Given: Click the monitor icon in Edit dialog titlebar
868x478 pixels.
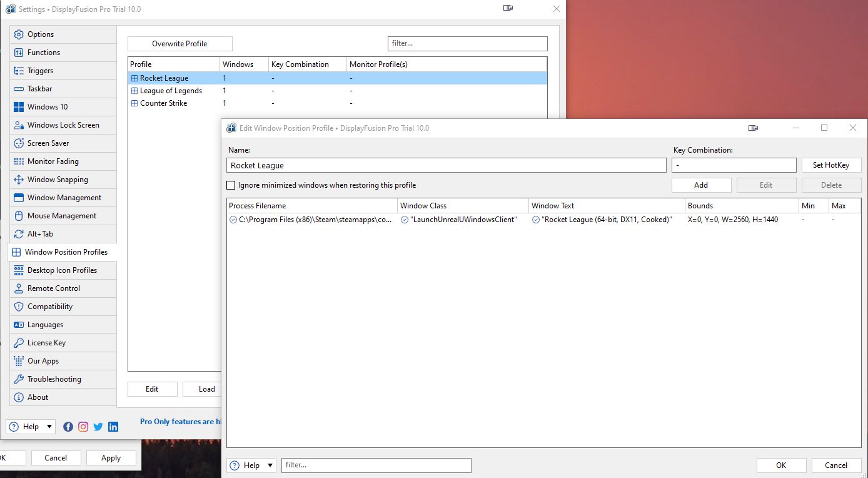Looking at the screenshot, I should coord(753,128).
